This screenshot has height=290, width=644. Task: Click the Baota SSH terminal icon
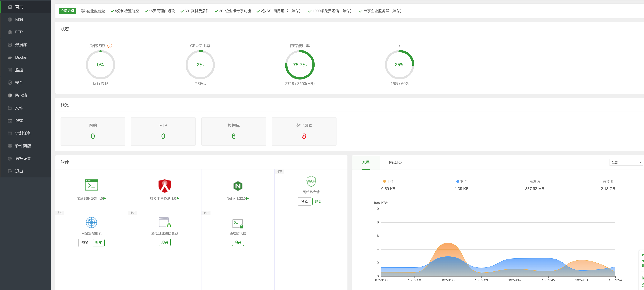tap(91, 185)
